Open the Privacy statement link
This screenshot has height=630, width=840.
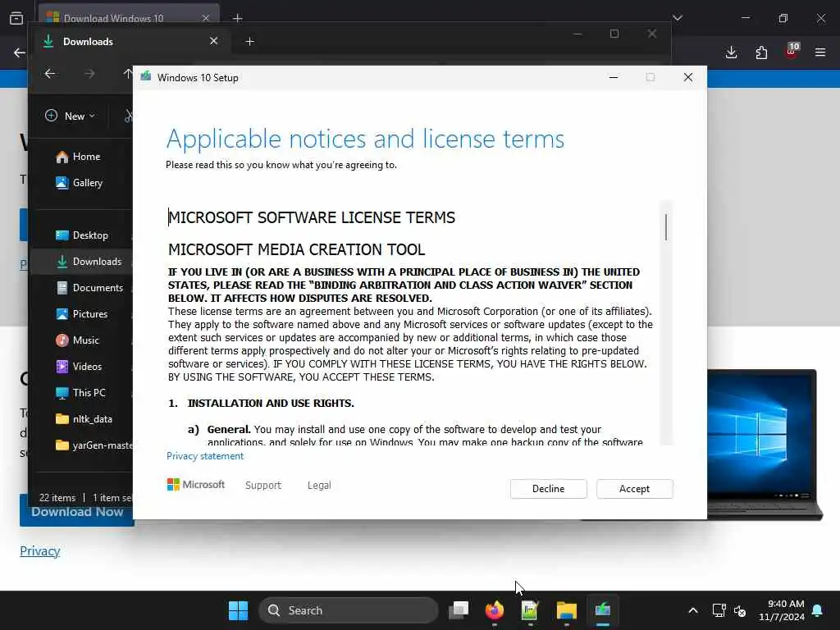pos(204,456)
